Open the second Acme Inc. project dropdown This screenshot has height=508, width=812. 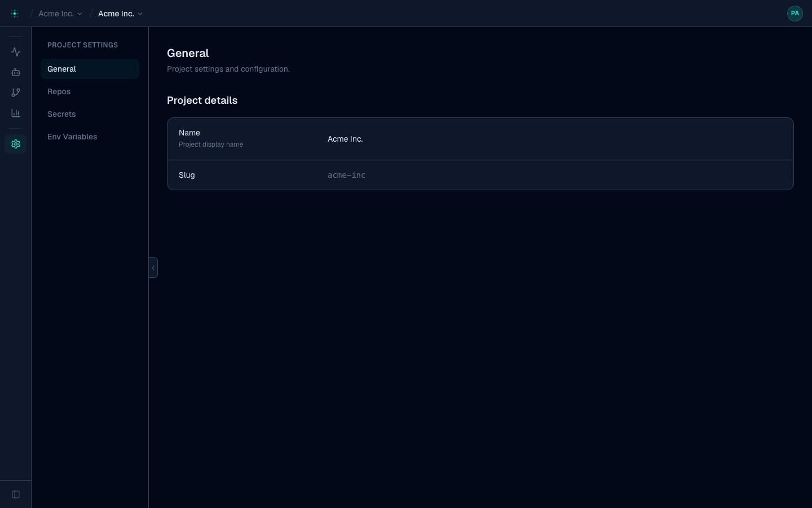point(120,14)
